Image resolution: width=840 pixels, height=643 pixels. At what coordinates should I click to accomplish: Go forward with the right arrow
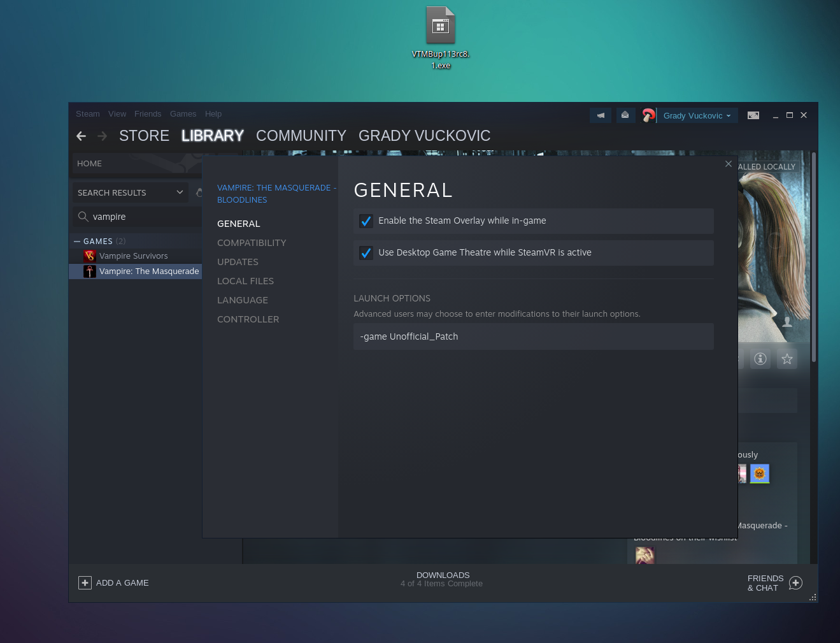pos(103,136)
